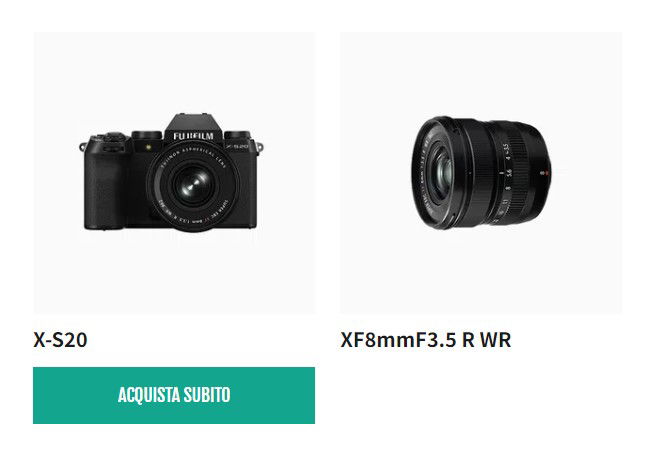This screenshot has width=655, height=463.
Task: Click the camera's top-left mode dial
Action: [x=113, y=137]
